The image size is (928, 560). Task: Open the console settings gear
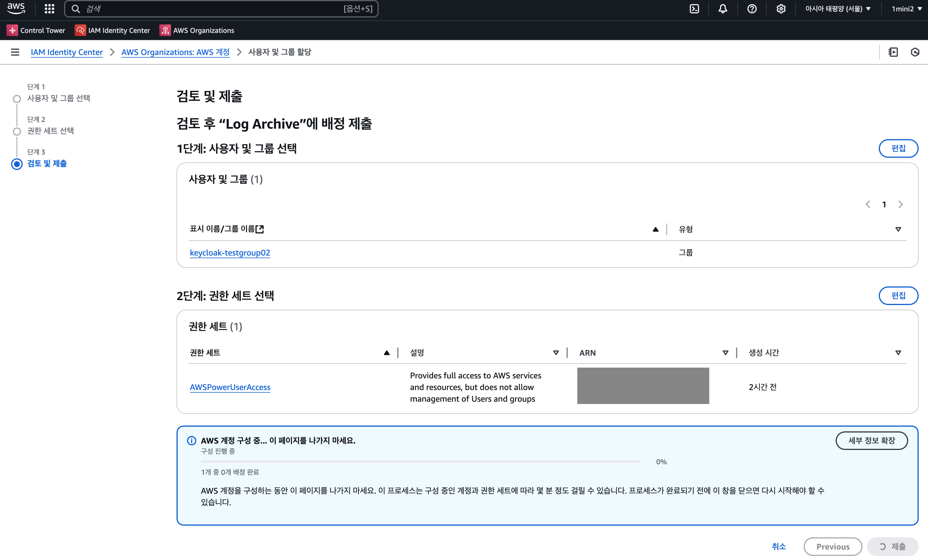(781, 9)
